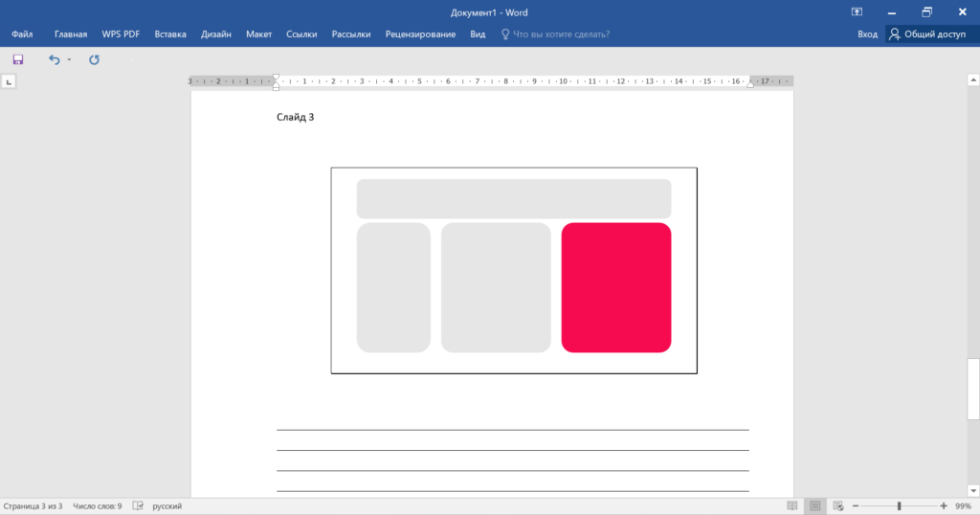The width and height of the screenshot is (980, 515).
Task: Click the lightbulb Tell Me icon
Action: click(505, 34)
